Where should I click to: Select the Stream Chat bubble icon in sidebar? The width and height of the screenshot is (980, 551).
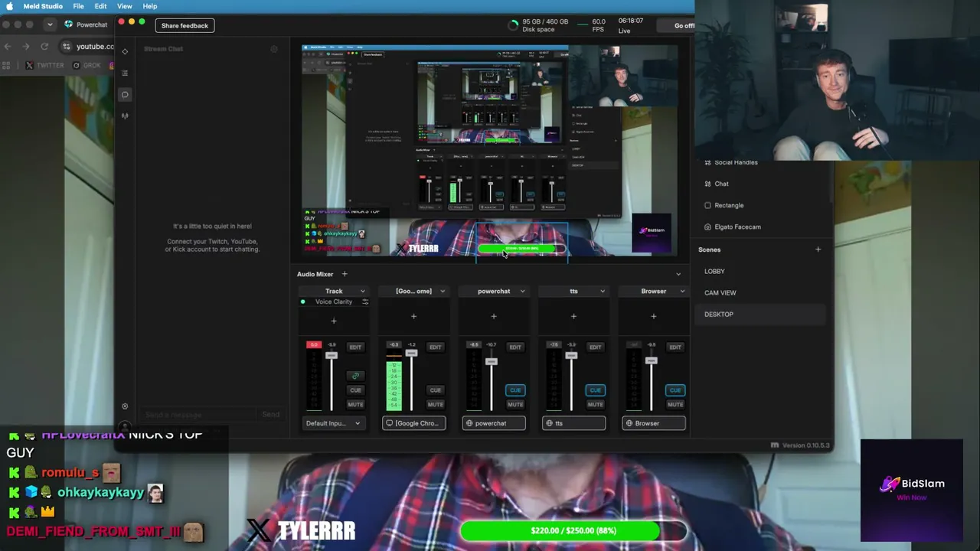click(125, 95)
